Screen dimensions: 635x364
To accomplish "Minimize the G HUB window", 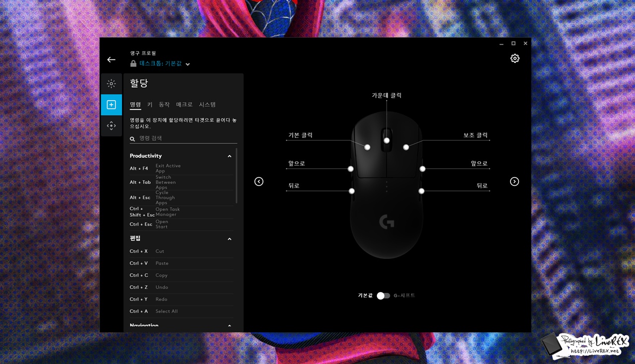I will [x=502, y=44].
